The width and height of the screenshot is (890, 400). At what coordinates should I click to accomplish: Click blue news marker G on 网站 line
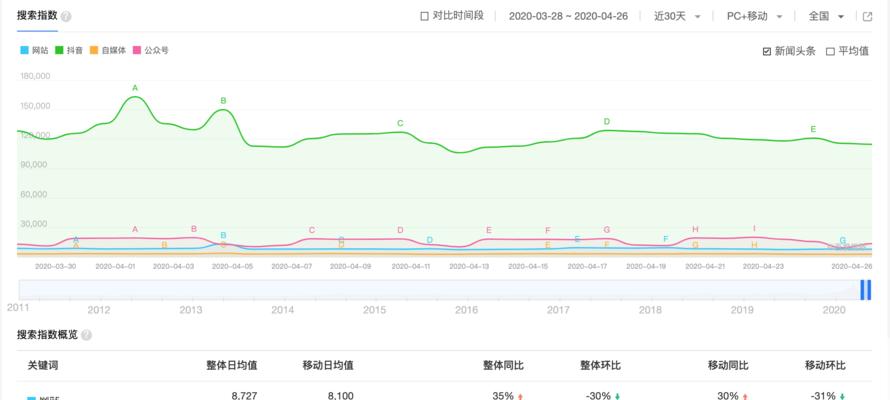[843, 241]
